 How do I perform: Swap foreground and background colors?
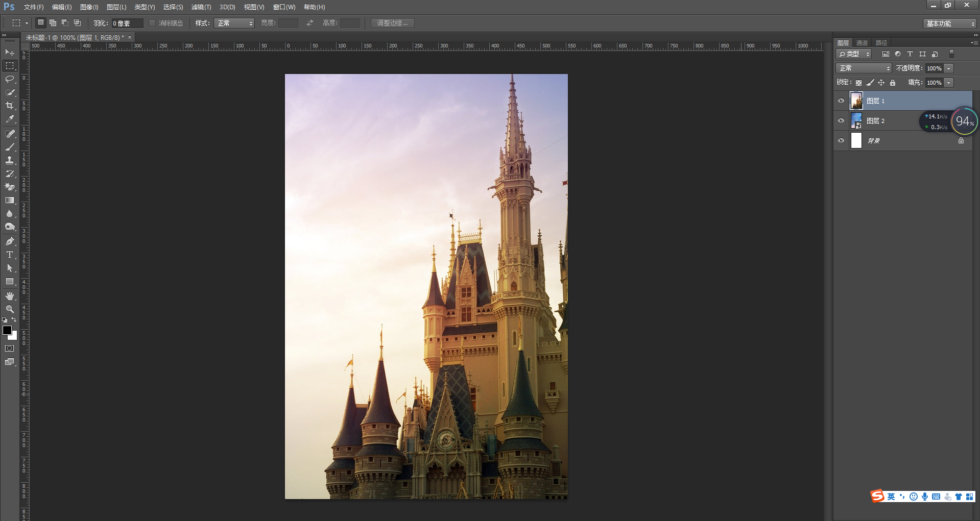click(x=14, y=320)
